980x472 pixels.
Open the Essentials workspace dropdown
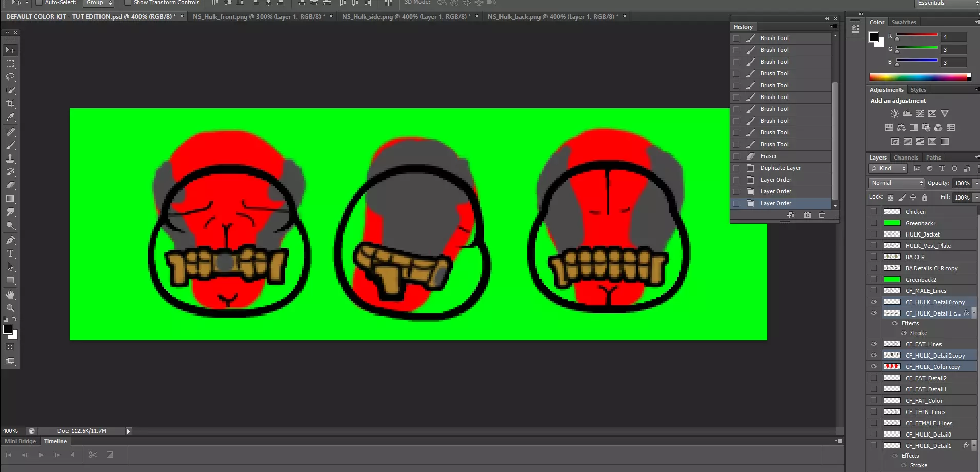947,3
